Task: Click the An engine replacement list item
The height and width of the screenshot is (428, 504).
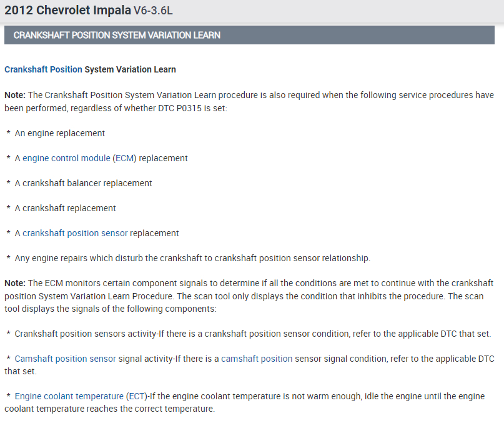Action: pyautogui.click(x=60, y=133)
